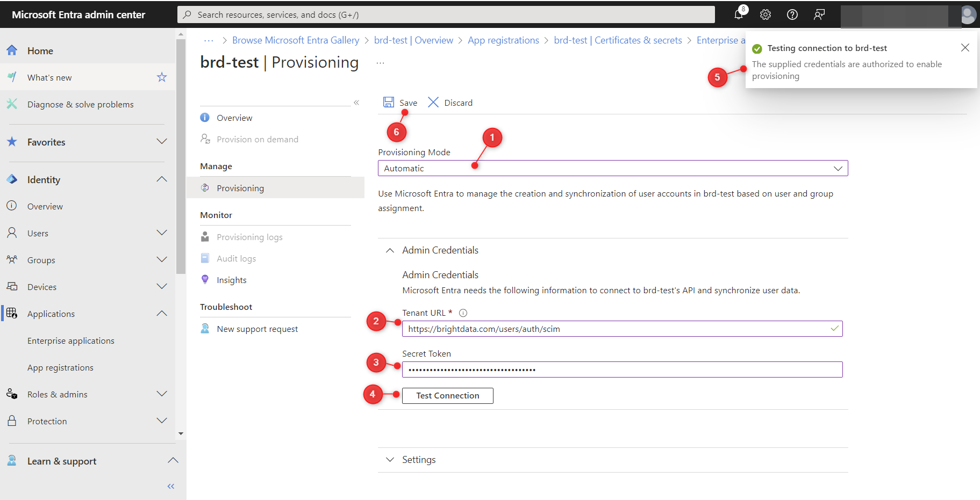Screen dimensions: 980x500
Task: Open the settings gear icon
Action: [766, 15]
